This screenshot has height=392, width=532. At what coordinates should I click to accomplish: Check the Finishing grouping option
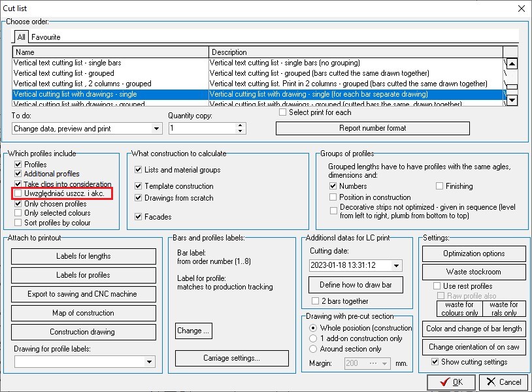point(440,186)
